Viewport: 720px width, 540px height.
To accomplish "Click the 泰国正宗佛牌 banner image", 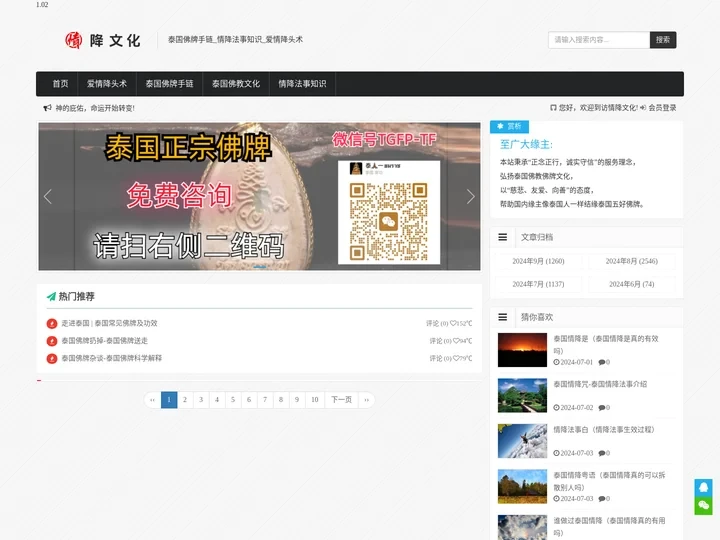I will [x=259, y=197].
